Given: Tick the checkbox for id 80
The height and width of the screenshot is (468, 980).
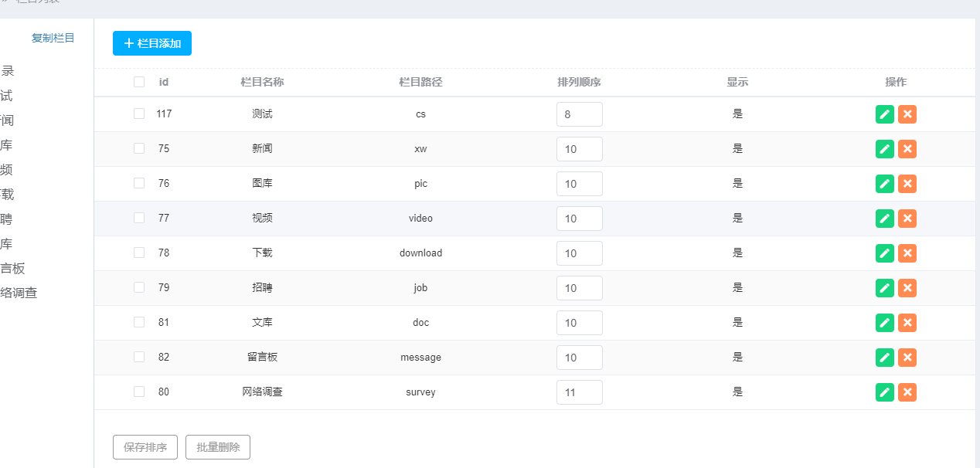Looking at the screenshot, I should tap(139, 392).
